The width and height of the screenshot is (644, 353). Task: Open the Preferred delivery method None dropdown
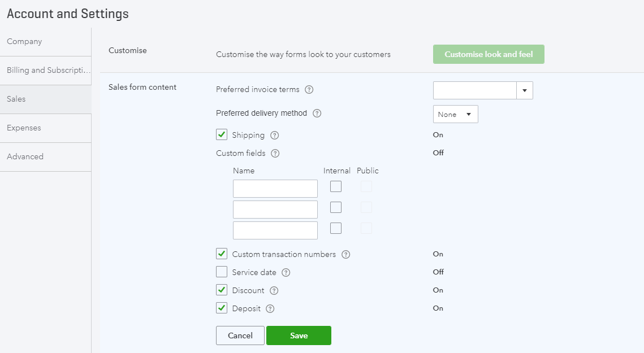(x=456, y=114)
